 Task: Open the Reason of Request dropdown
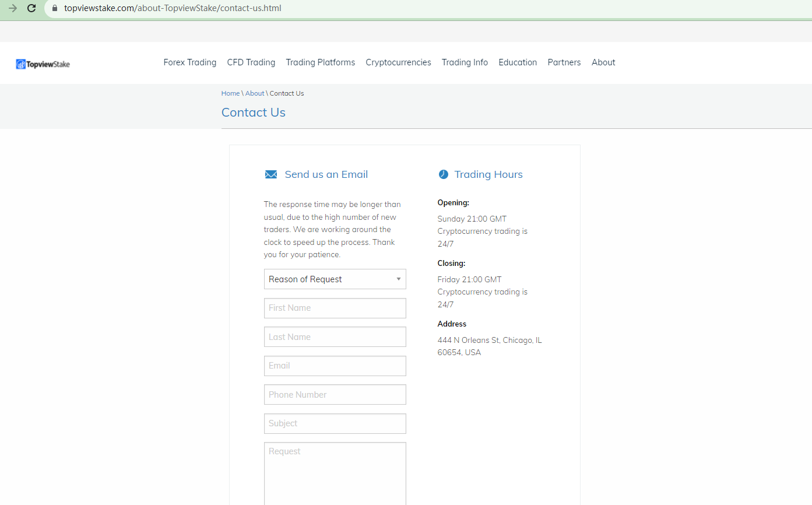(335, 279)
